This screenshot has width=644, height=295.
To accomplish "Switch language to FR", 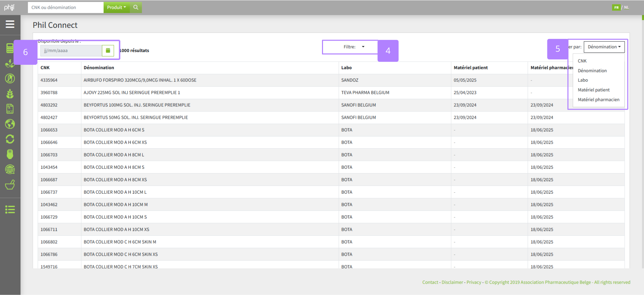I will pos(616,7).
